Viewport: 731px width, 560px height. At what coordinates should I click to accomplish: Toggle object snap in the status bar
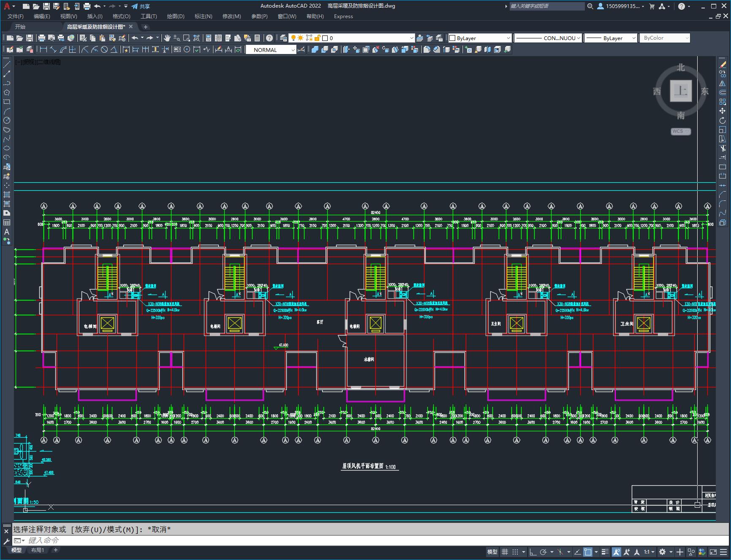click(x=587, y=552)
